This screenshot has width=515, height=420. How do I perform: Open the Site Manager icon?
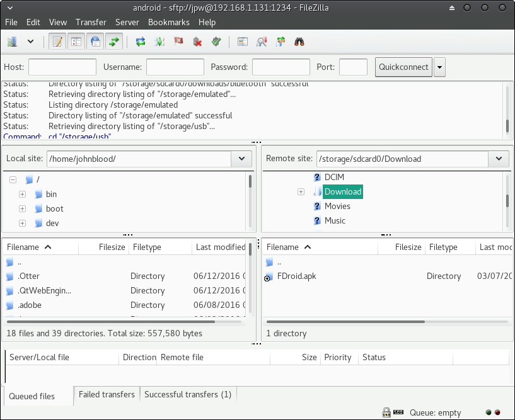coord(12,42)
